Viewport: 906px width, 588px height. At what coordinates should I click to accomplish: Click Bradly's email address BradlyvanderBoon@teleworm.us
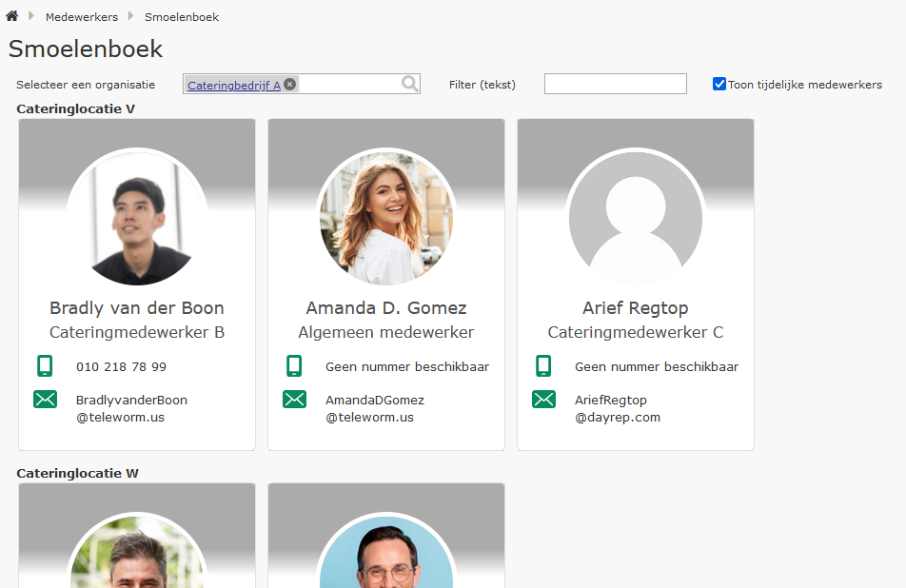[131, 408]
